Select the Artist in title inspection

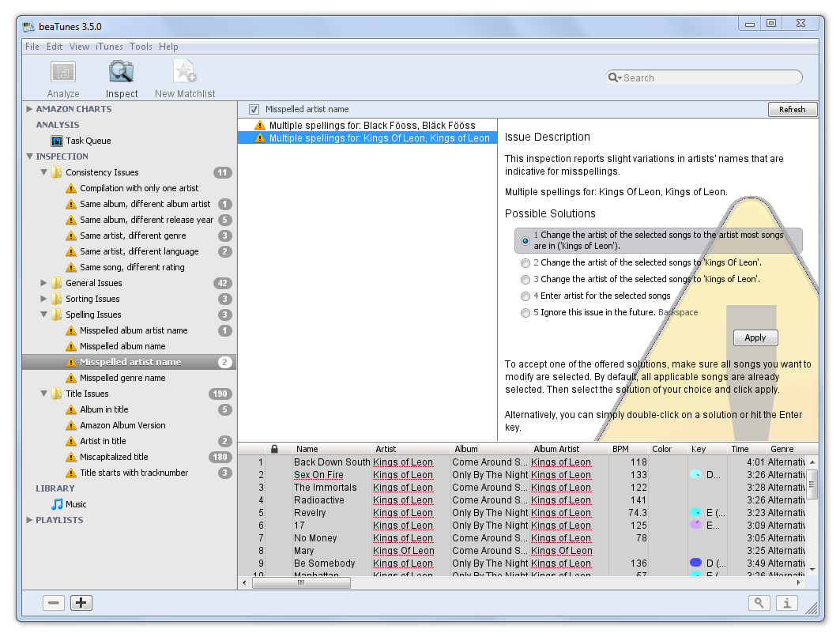tap(103, 442)
